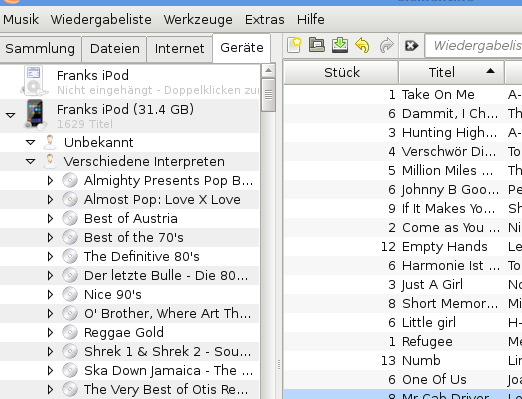Click the device tree scrollbar handle

[268, 95]
